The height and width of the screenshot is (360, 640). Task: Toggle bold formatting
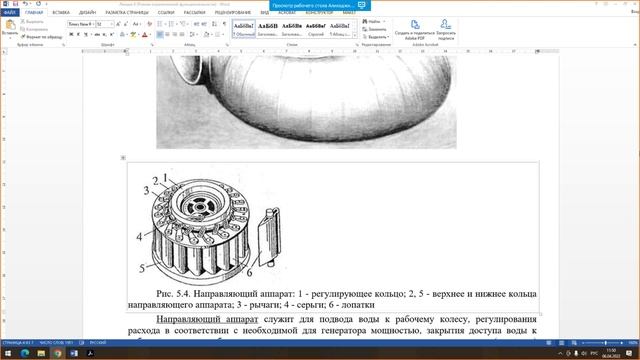[71, 35]
